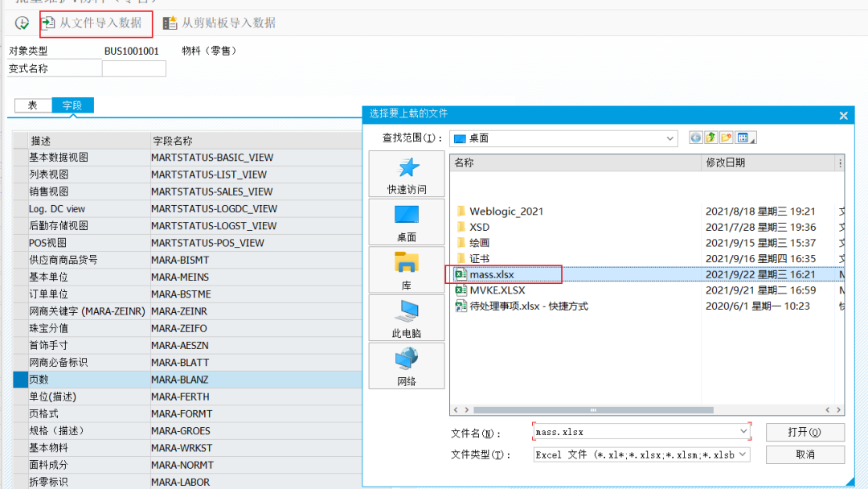Click MARA-LABOR field name
This screenshot has height=489, width=868.
pos(181,483)
